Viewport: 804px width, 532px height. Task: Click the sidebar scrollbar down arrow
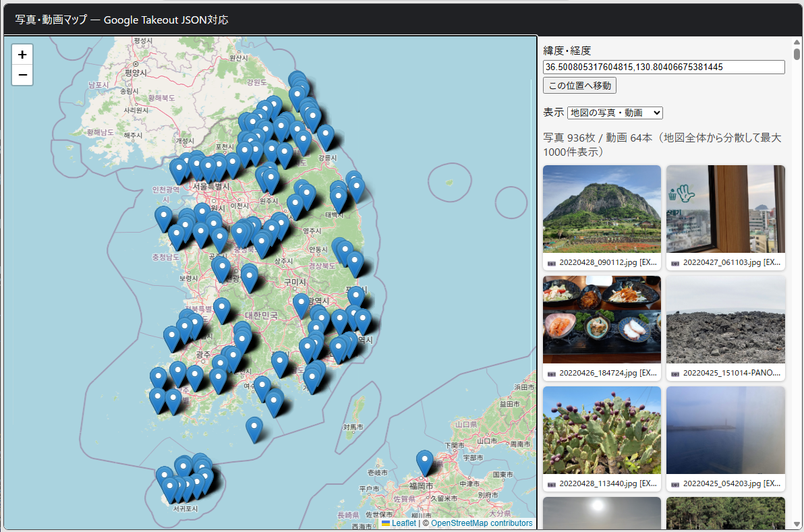click(x=797, y=525)
